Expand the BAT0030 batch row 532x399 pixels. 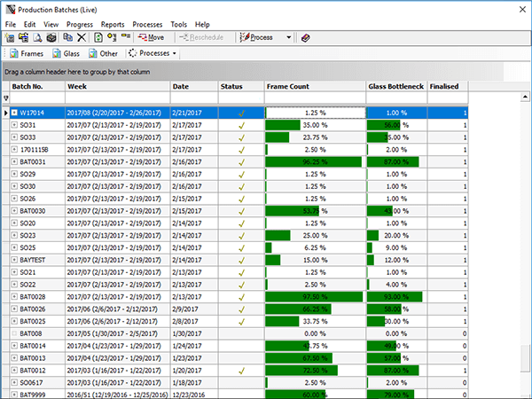point(14,211)
